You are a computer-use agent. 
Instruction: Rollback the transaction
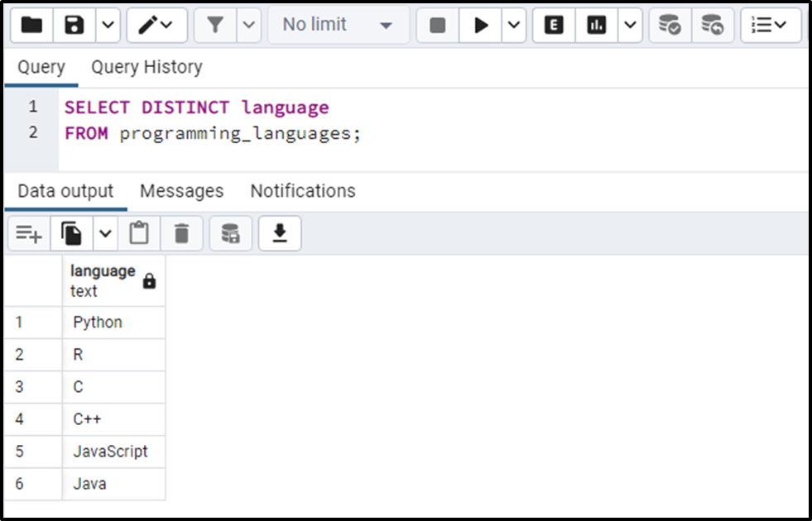(713, 25)
